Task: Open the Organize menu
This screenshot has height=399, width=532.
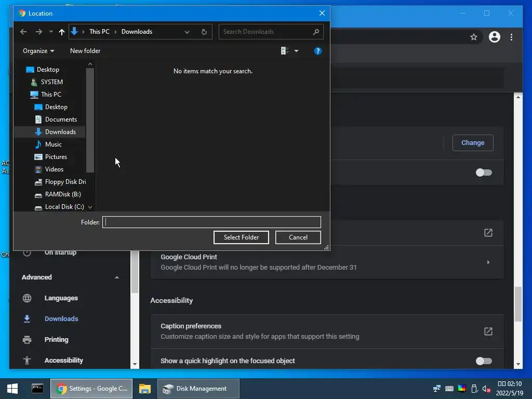Action: tap(38, 51)
